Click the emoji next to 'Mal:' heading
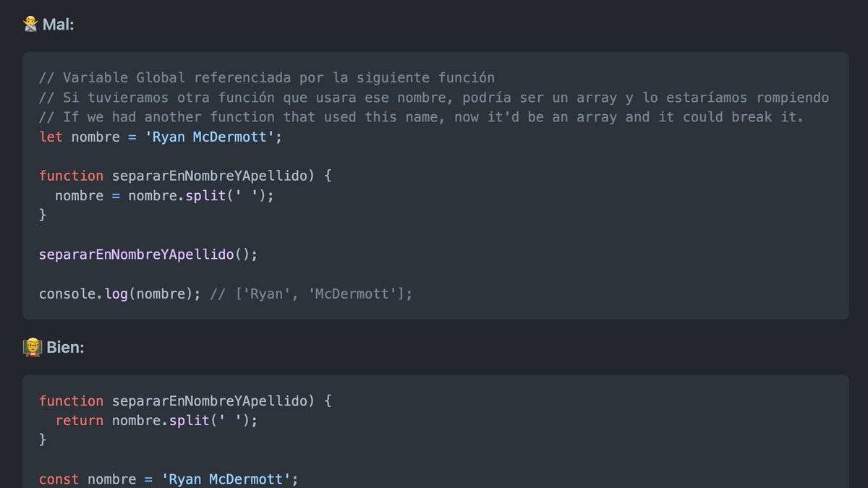Screen dimensions: 868x488 coord(30,25)
